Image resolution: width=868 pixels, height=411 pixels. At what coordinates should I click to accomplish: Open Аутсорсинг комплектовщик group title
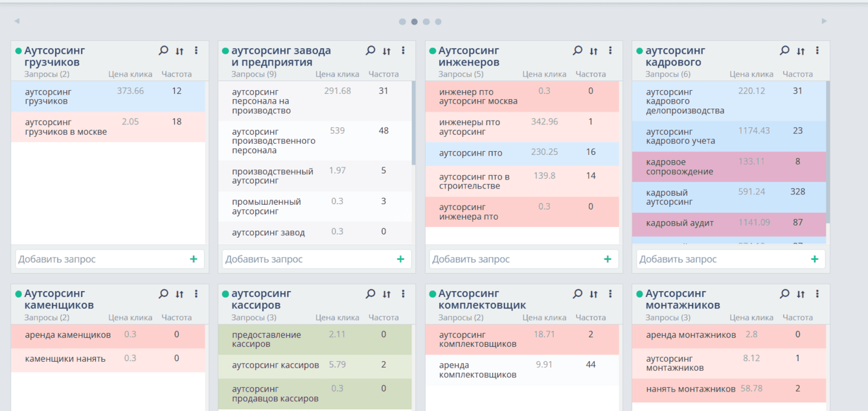click(482, 299)
